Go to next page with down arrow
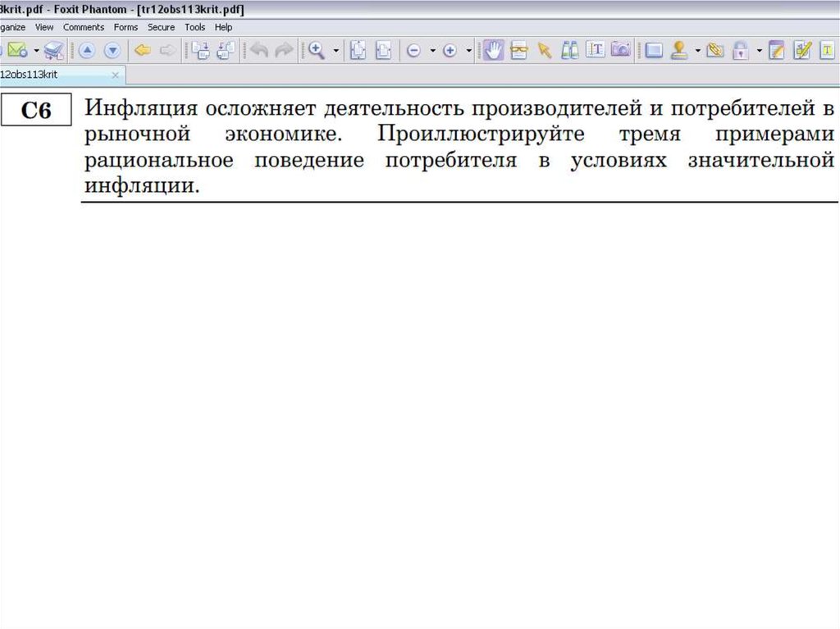This screenshot has width=840, height=629. coord(112,51)
